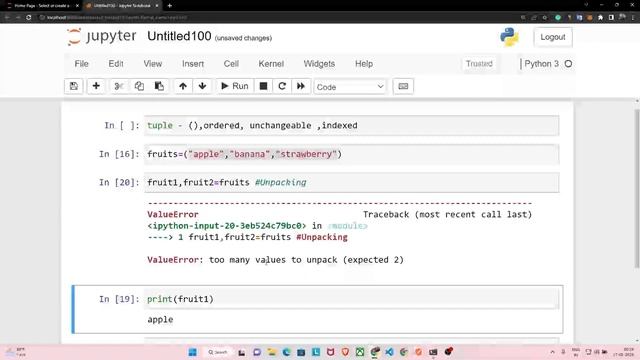Image resolution: width=640 pixels, height=360 pixels.
Task: Click the In [19] prompt label
Action: click(119, 299)
